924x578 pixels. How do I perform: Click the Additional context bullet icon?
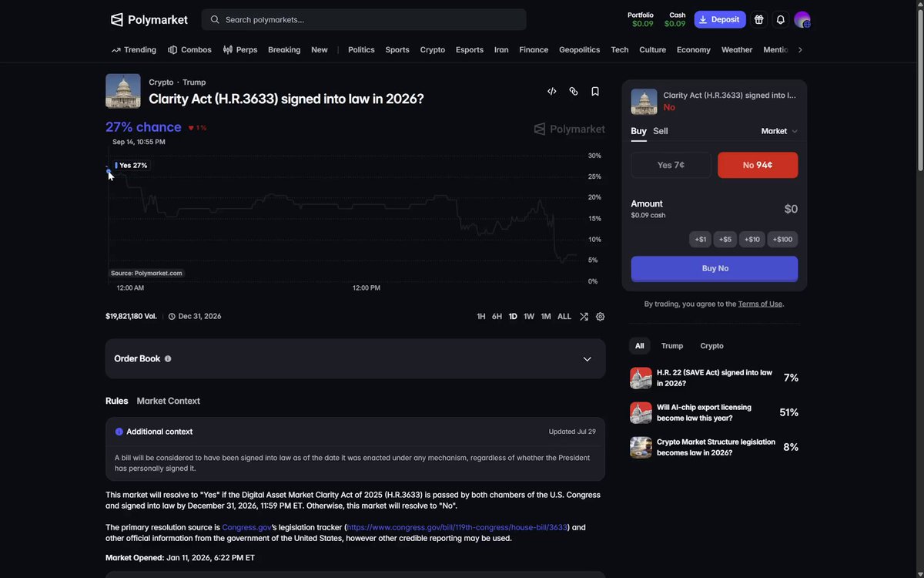pos(119,432)
